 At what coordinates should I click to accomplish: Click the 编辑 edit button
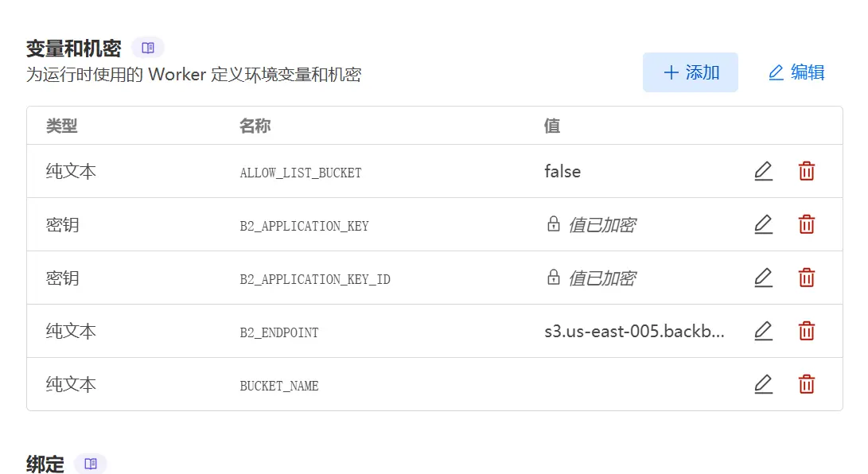pyautogui.click(x=796, y=72)
